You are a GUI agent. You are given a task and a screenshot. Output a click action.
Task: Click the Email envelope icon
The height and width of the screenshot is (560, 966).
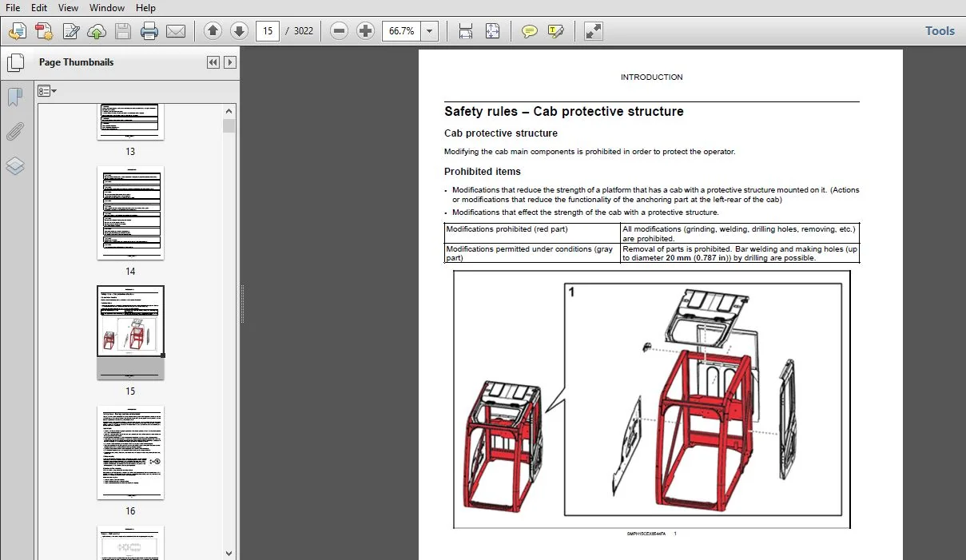click(x=176, y=31)
